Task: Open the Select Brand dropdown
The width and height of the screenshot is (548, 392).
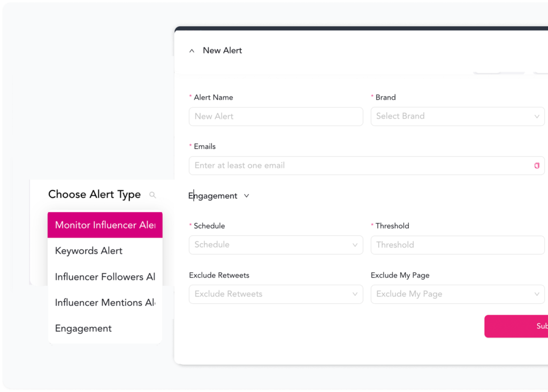Action: click(458, 116)
